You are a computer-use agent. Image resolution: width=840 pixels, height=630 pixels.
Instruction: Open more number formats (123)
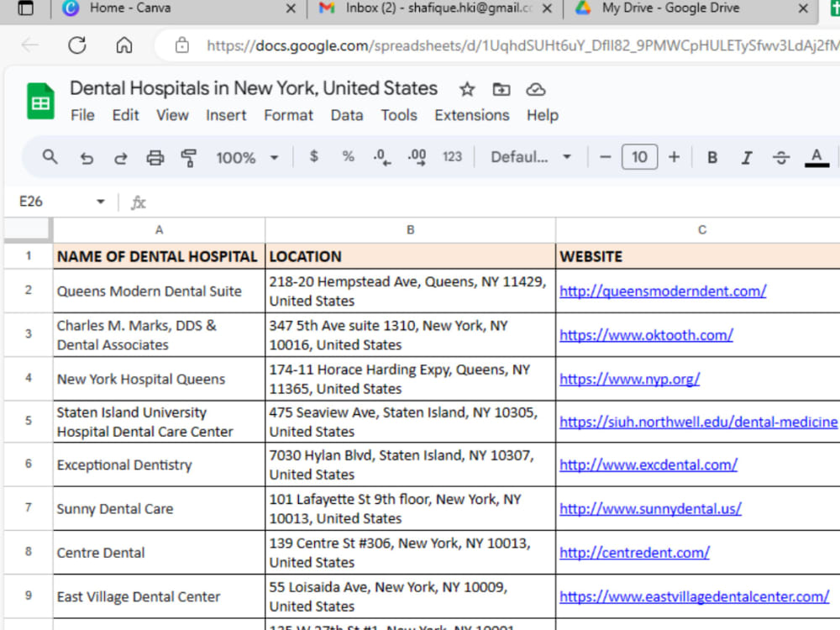(453, 157)
